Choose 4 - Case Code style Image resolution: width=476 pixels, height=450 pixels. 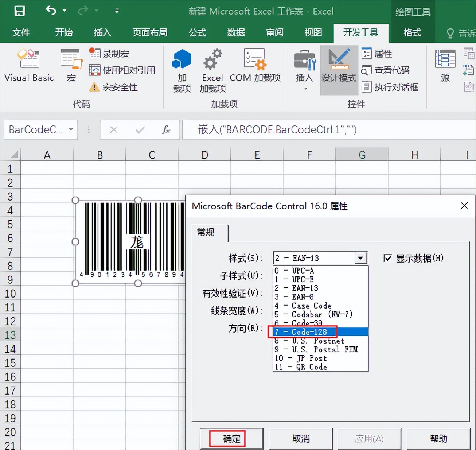coord(321,306)
